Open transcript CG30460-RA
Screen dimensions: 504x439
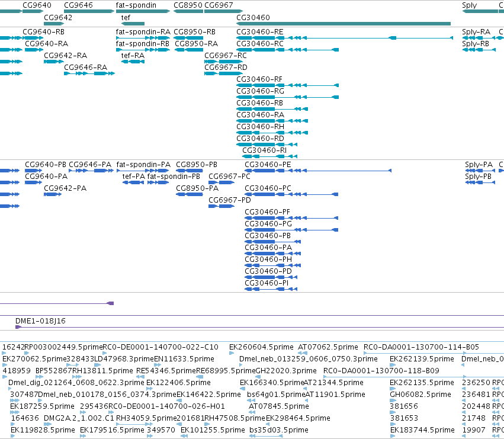(x=260, y=115)
